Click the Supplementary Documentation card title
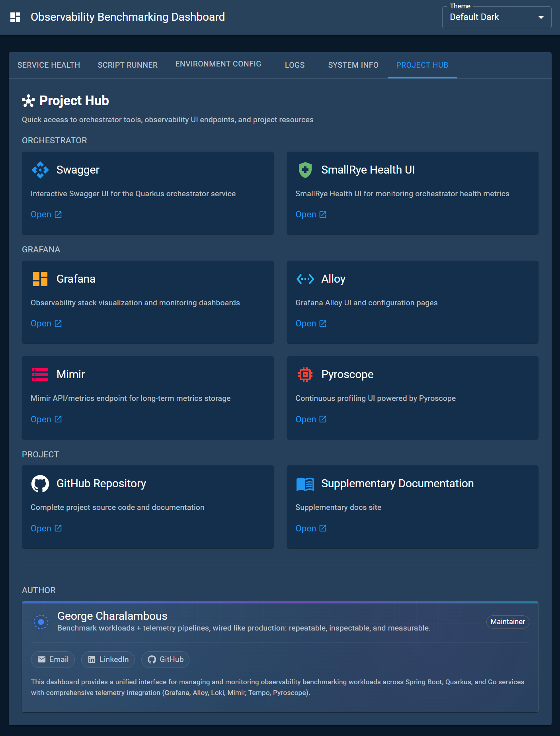Viewport: 560px width, 736px height. coord(398,484)
